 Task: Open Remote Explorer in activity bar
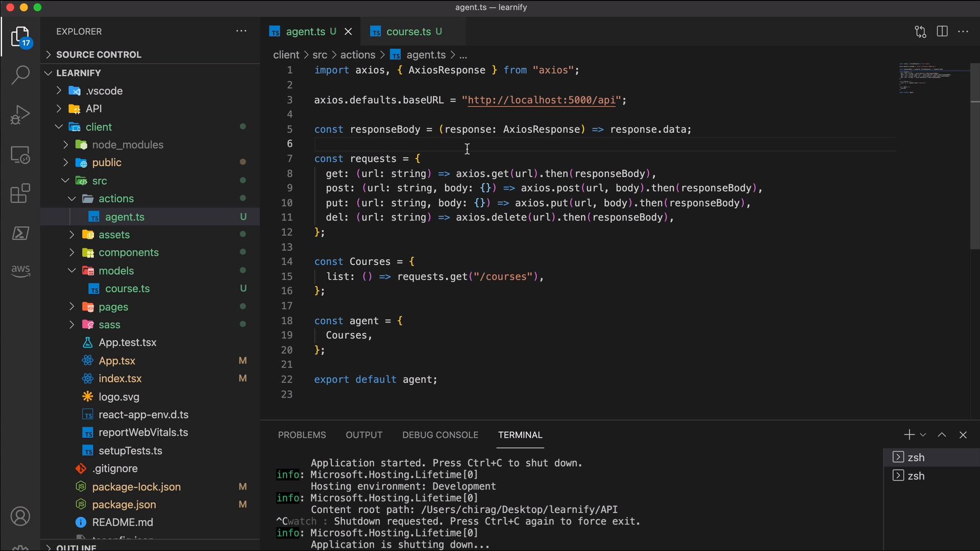[20, 154]
